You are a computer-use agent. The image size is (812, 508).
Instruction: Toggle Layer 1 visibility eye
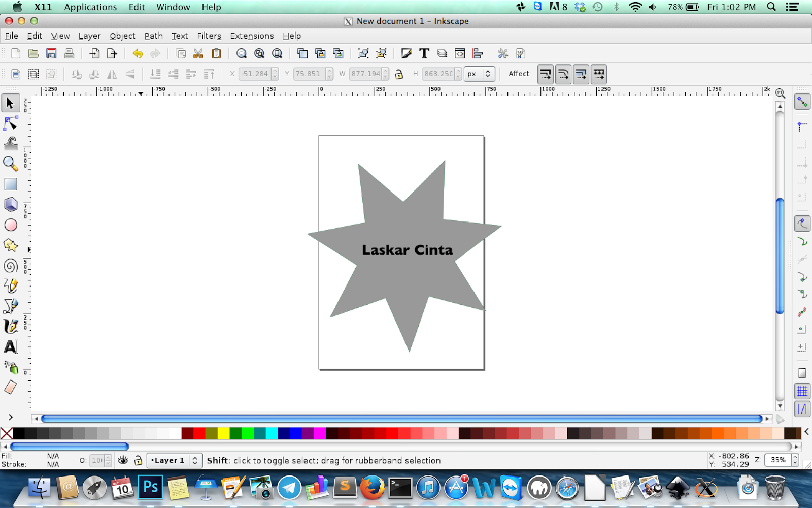[x=123, y=460]
